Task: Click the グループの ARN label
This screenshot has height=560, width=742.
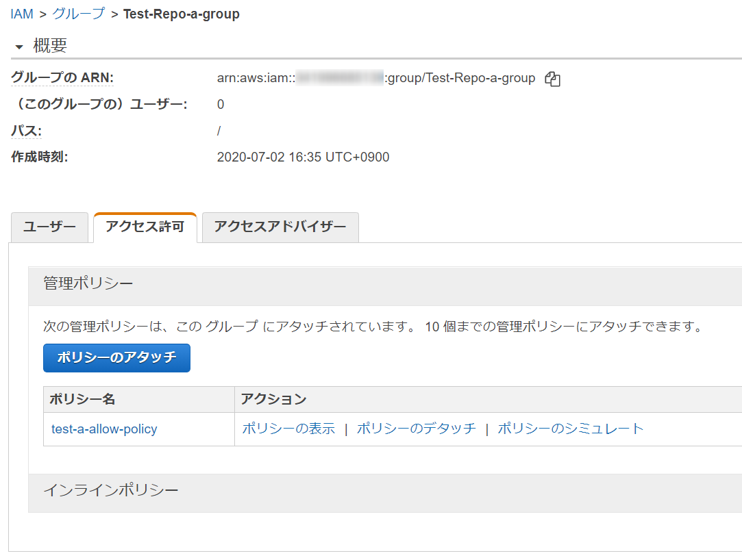Action: point(62,78)
